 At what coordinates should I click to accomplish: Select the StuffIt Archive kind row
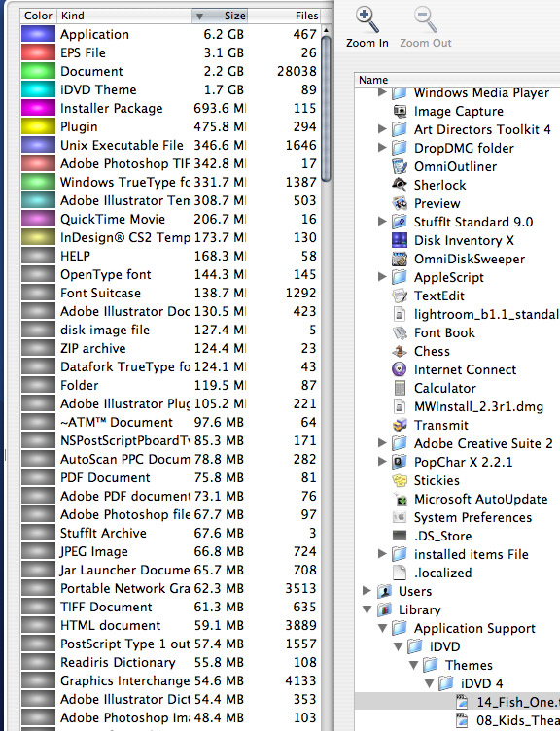click(x=171, y=533)
